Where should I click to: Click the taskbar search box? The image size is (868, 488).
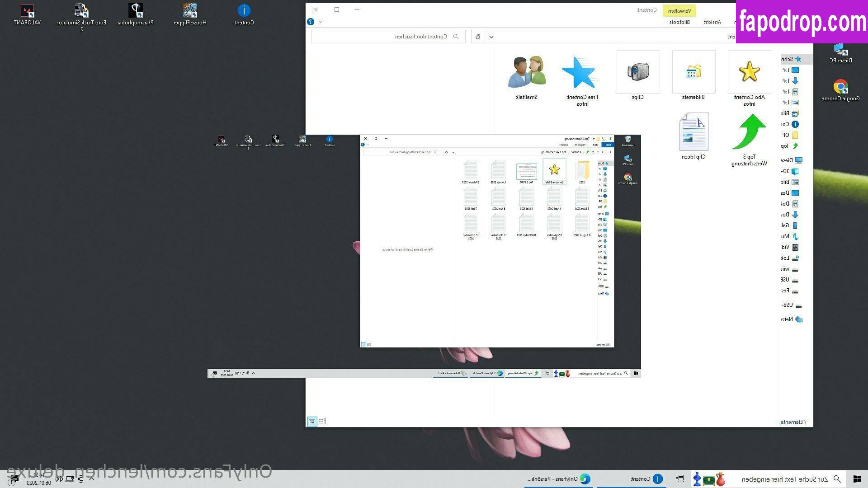tap(769, 479)
